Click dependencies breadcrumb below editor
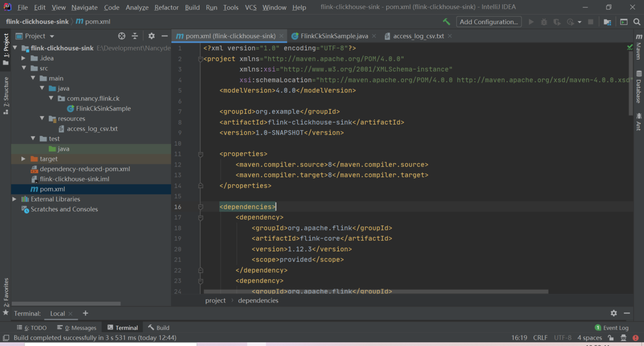The height and width of the screenshot is (346, 644). pos(258,301)
